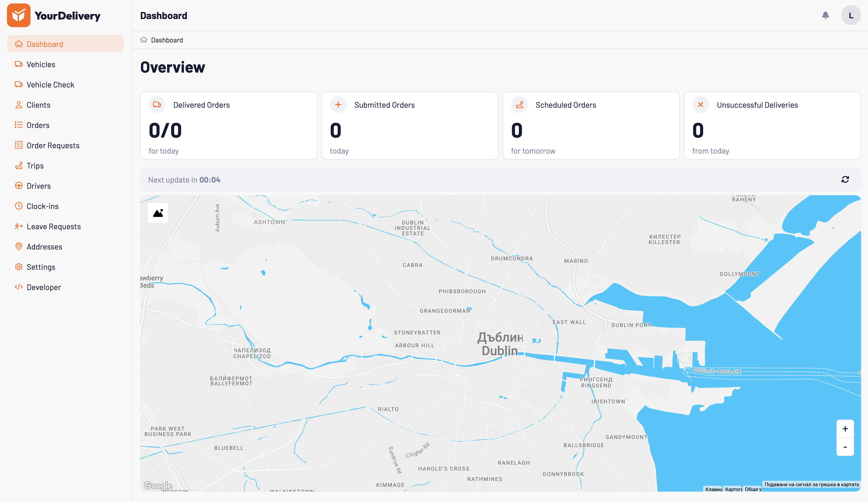The height and width of the screenshot is (502, 868).
Task: Select Order Requests in the sidebar
Action: (53, 145)
